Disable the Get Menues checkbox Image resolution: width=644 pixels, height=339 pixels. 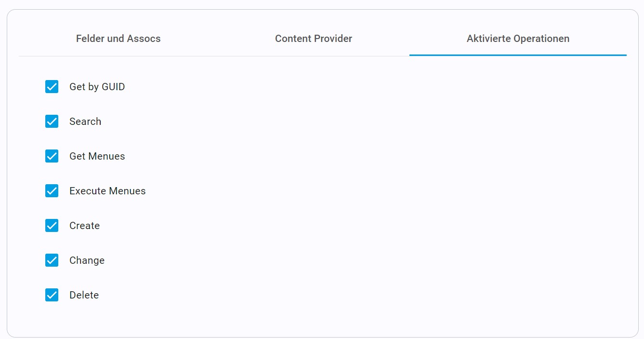coord(52,156)
